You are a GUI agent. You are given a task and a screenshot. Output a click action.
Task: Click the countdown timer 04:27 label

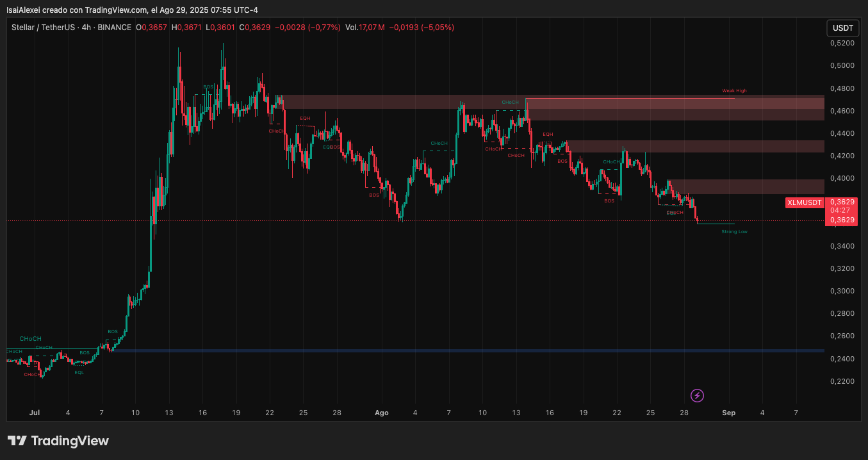click(x=840, y=210)
